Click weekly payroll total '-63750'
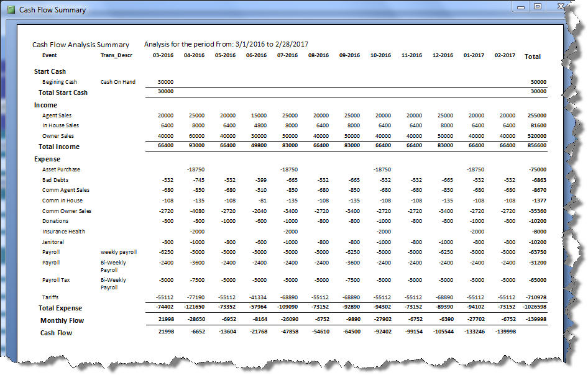 point(538,252)
